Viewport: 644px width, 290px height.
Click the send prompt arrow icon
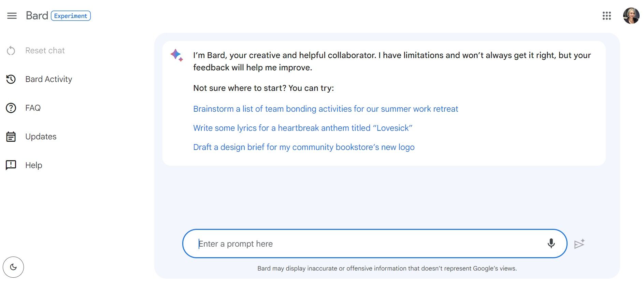579,244
